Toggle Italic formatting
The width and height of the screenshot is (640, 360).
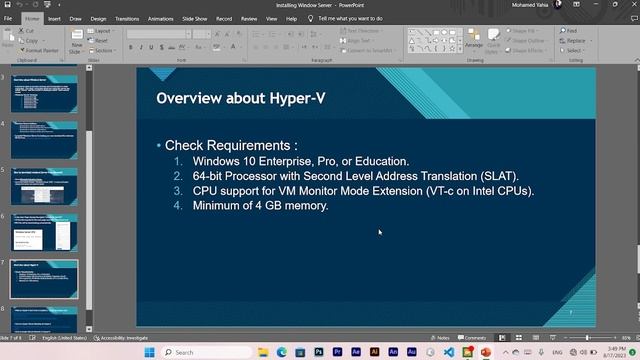141,47
